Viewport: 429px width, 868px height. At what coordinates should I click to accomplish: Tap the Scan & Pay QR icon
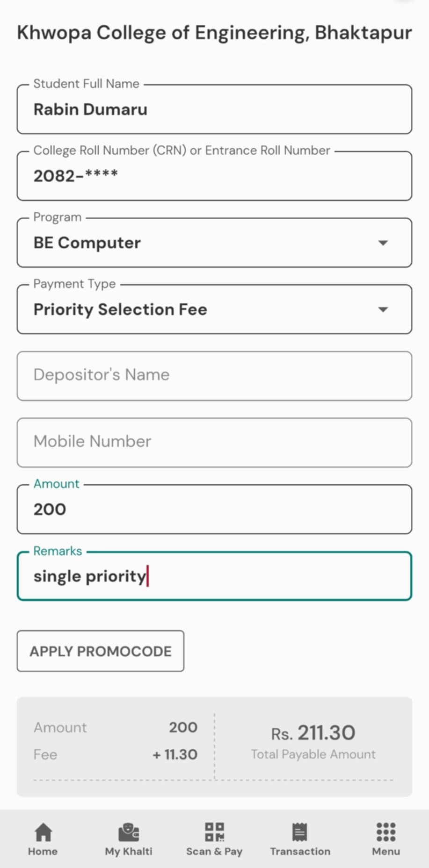(x=214, y=832)
